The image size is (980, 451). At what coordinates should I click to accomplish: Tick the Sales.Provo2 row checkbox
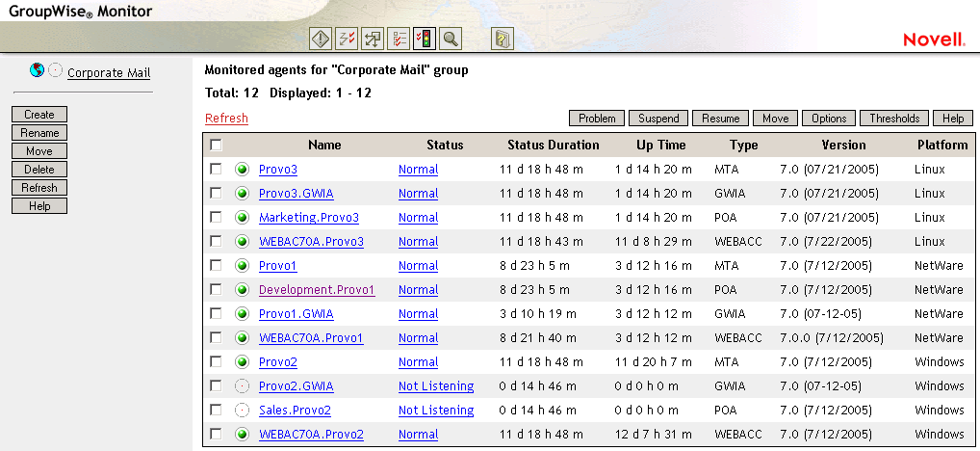click(216, 410)
